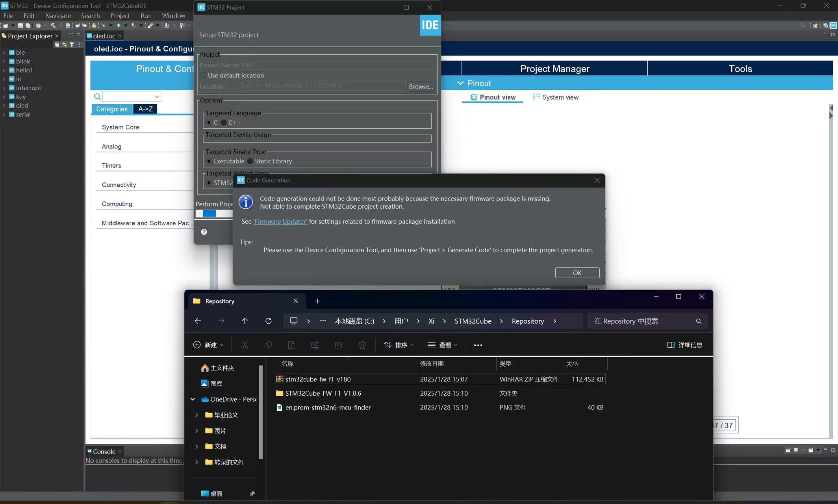838x504 pixels.
Task: Select the Static Library binary type
Action: coord(250,161)
